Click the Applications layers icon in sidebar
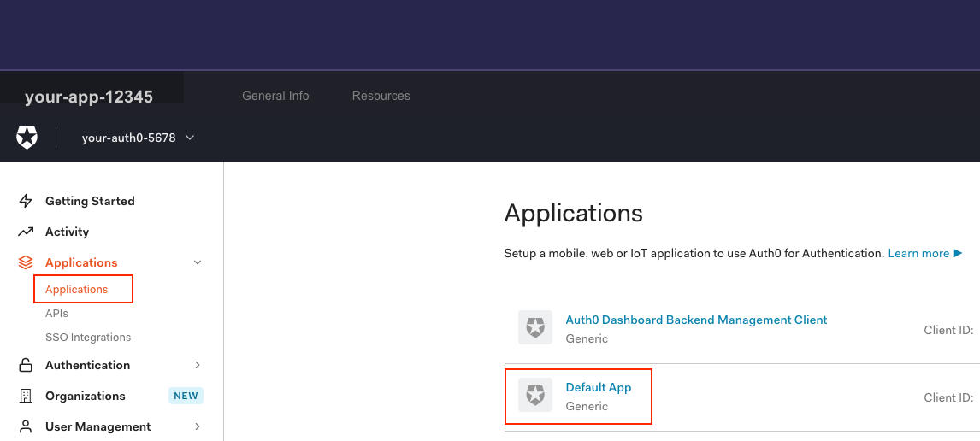The height and width of the screenshot is (441, 980). coord(26,262)
